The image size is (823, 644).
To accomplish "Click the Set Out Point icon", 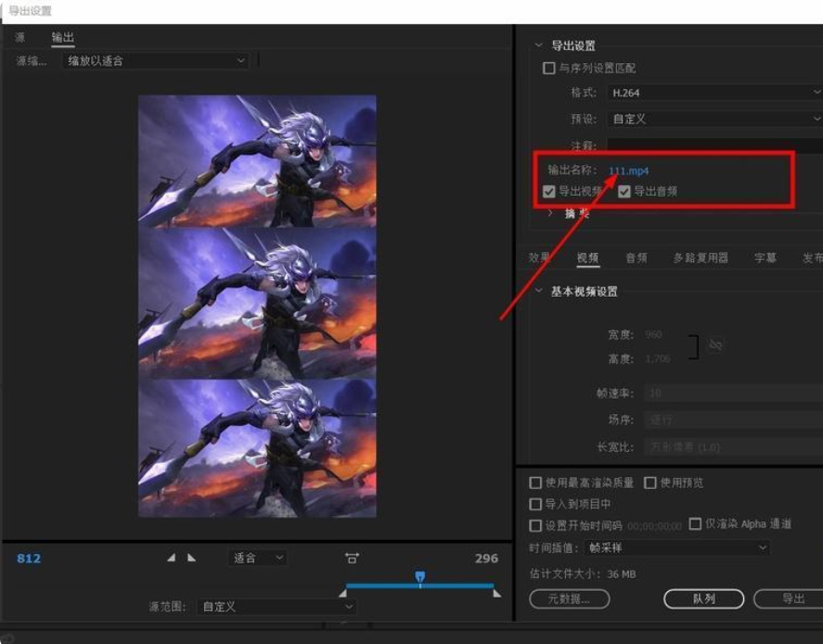I will 192,558.
